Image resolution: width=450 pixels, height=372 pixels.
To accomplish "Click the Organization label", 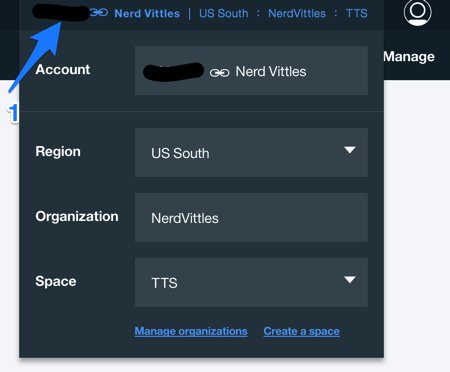I will (x=77, y=217).
